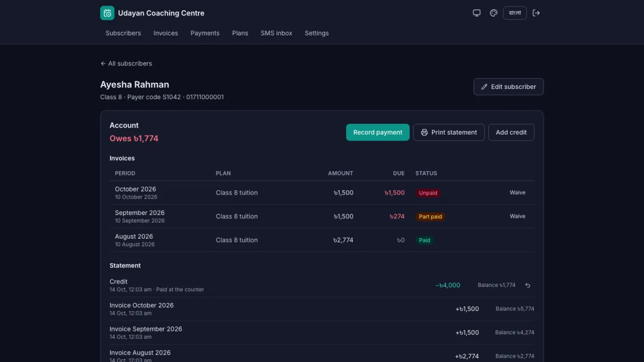Viewport: 644px width, 362px height.
Task: Click Balance ৳1,774 in statement
Action: (x=496, y=285)
